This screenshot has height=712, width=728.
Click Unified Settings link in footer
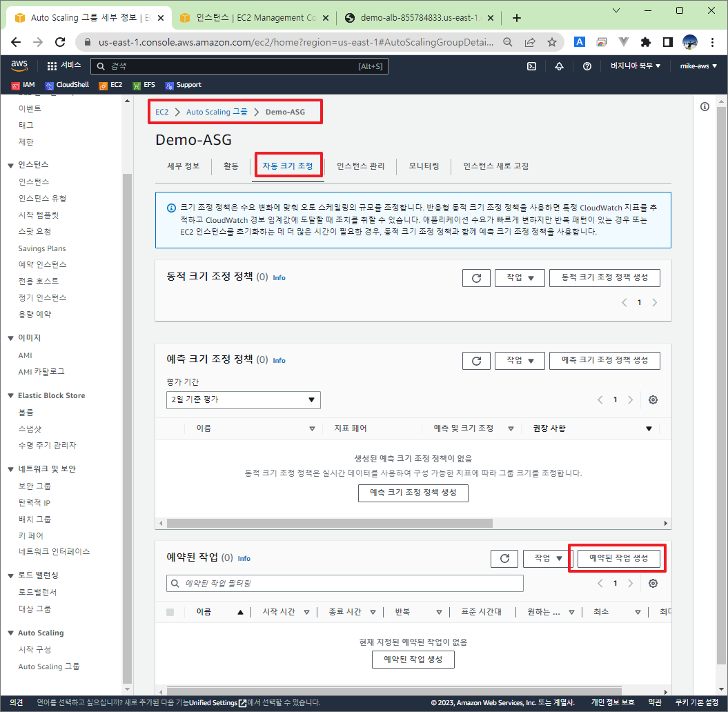pos(218,703)
